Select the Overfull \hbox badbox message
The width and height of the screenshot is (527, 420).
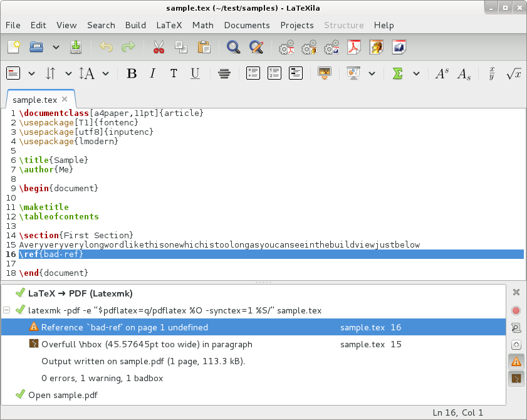click(147, 344)
